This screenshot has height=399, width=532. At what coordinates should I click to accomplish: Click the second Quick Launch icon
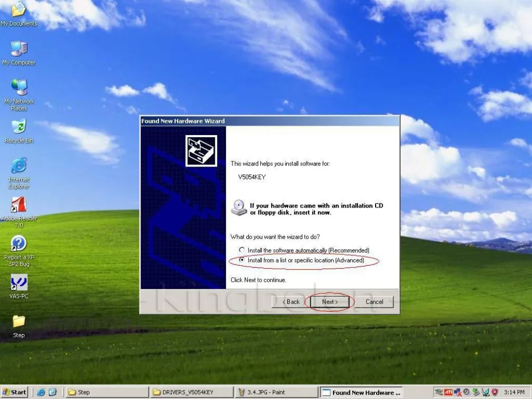tap(53, 392)
